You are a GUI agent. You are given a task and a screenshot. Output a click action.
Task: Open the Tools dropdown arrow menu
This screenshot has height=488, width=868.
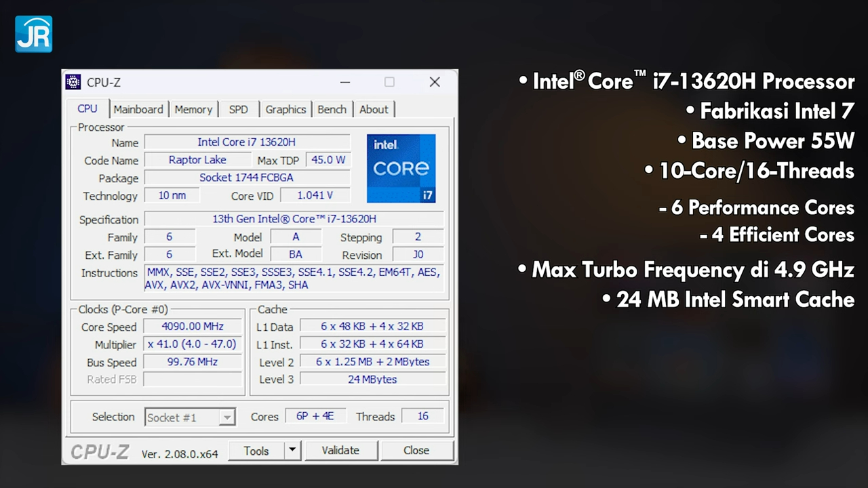point(292,450)
